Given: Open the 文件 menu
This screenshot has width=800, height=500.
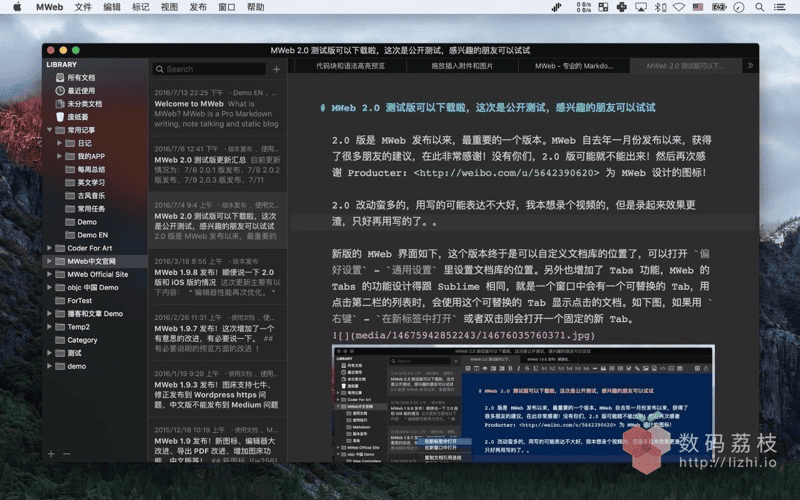Looking at the screenshot, I should coord(83,7).
